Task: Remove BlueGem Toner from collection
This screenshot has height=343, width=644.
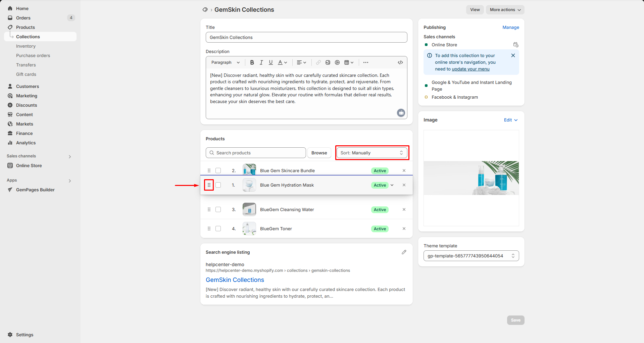Action: [x=404, y=229]
